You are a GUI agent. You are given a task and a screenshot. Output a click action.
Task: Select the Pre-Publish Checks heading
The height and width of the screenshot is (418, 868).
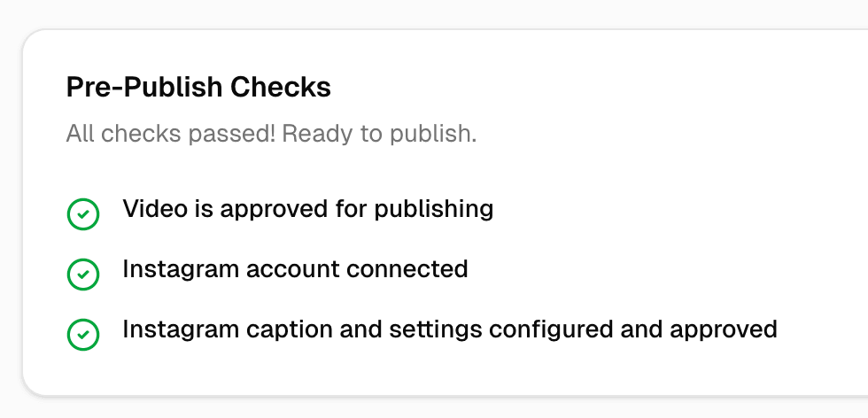point(198,87)
